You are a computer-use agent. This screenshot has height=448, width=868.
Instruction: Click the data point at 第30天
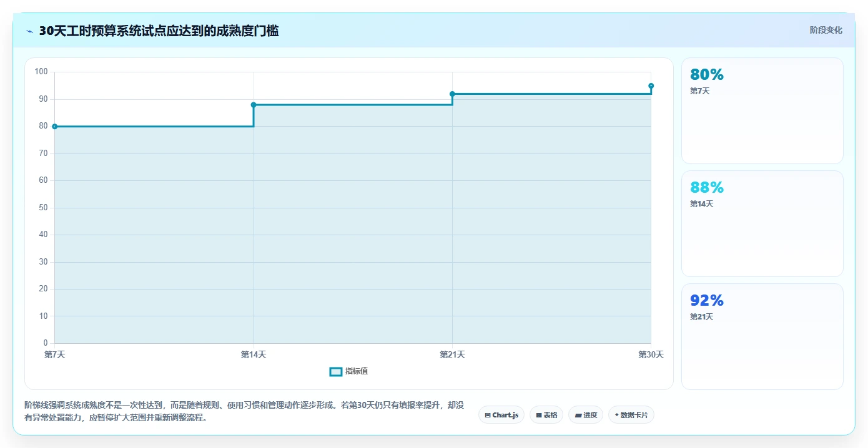651,86
